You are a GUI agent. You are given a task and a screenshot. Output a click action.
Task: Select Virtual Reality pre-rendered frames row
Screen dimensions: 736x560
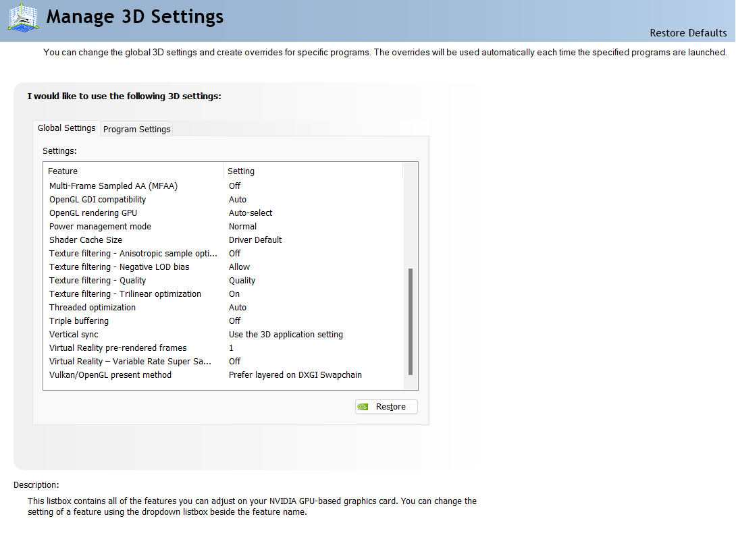118,348
